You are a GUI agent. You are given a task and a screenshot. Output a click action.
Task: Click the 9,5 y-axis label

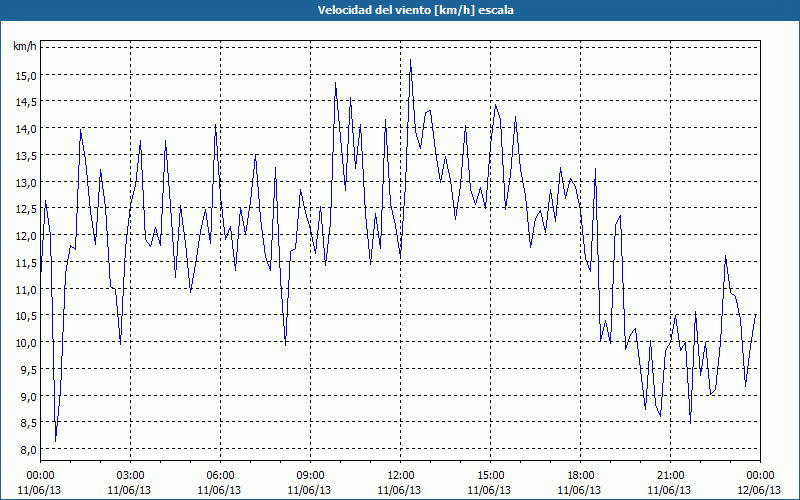tap(29, 369)
